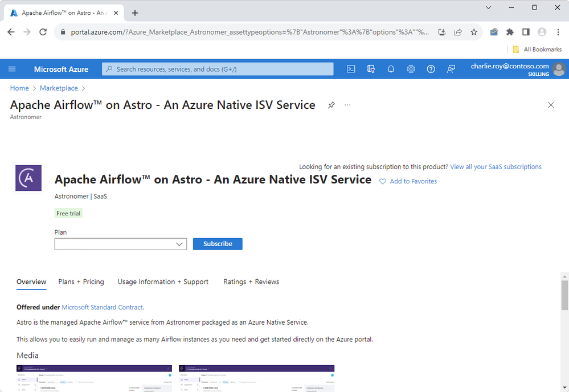Image resolution: width=569 pixels, height=392 pixels.
Task: Bookmark this page with the star icon
Action: [x=474, y=32]
